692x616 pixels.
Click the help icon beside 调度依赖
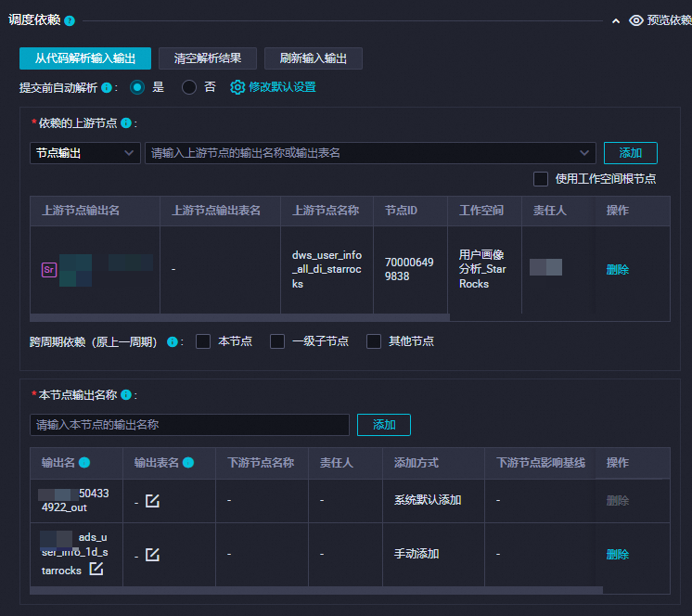[70, 20]
